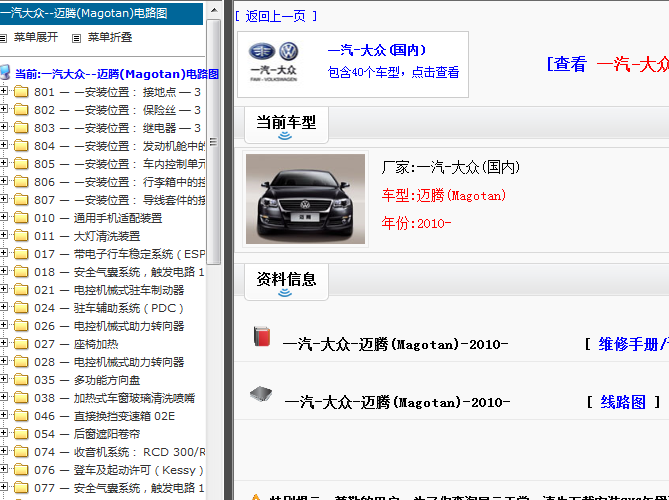
Task: Expand the 028 电控机械式助力转向器 node
Action: (3, 360)
